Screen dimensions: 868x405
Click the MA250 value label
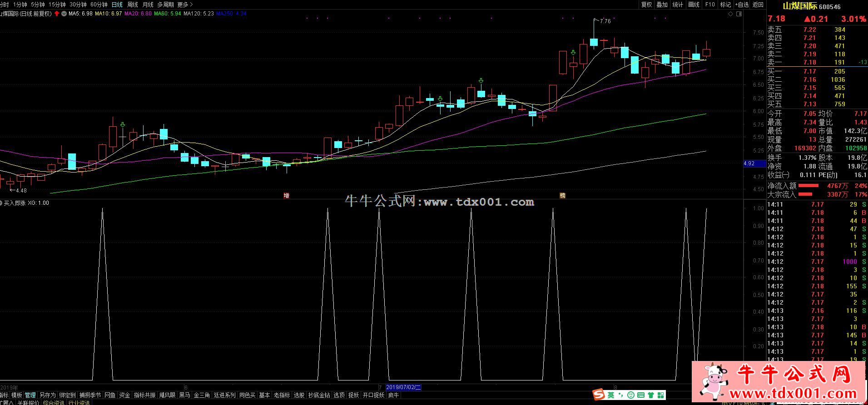231,14
